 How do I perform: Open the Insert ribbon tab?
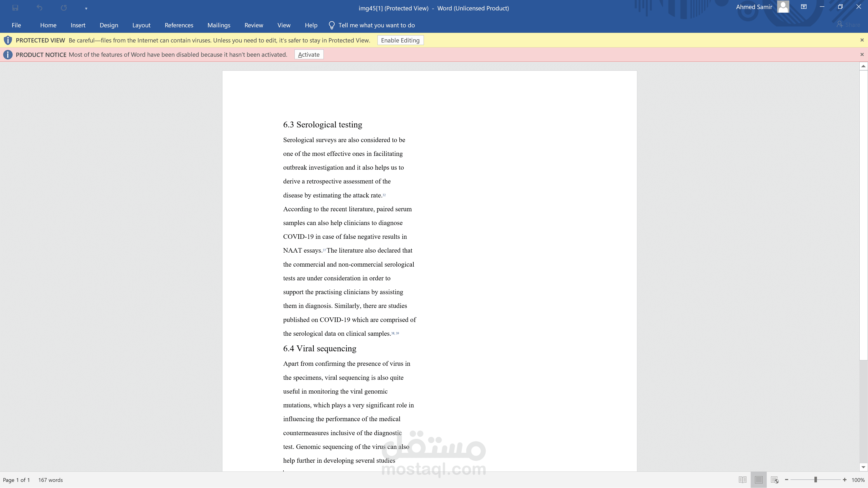78,25
